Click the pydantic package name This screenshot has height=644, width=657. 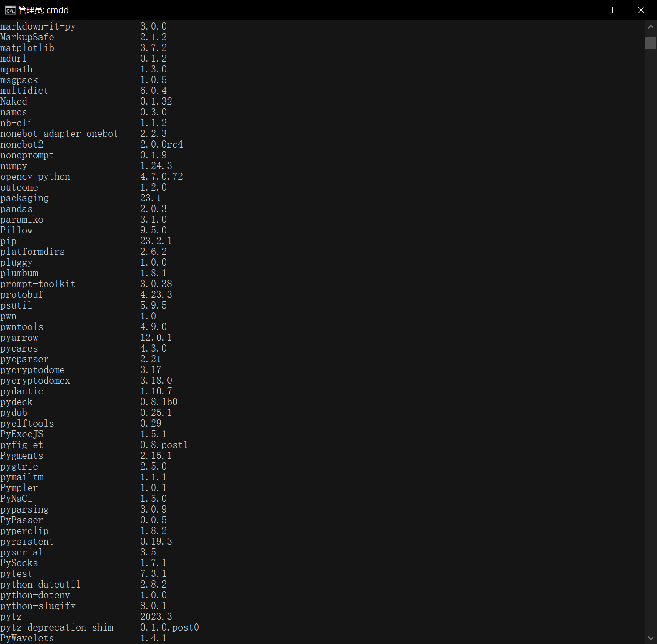point(22,391)
